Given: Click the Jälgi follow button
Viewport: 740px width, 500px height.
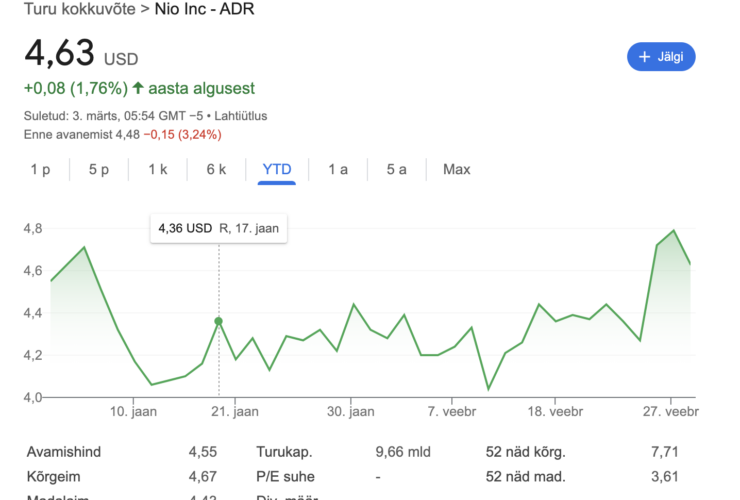Looking at the screenshot, I should [661, 57].
